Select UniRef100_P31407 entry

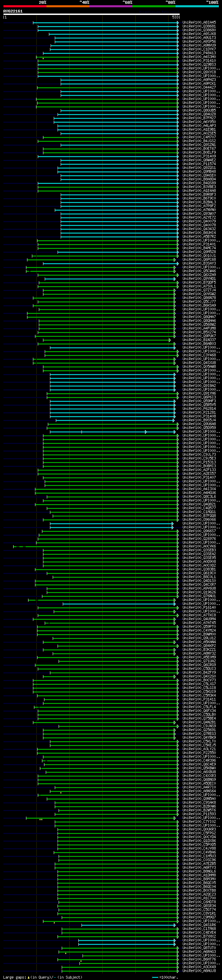pyautogui.click(x=199, y=477)
